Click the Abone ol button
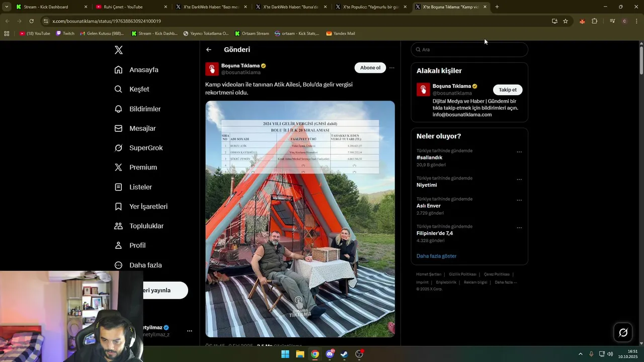This screenshot has width=644, height=362. pos(370,68)
